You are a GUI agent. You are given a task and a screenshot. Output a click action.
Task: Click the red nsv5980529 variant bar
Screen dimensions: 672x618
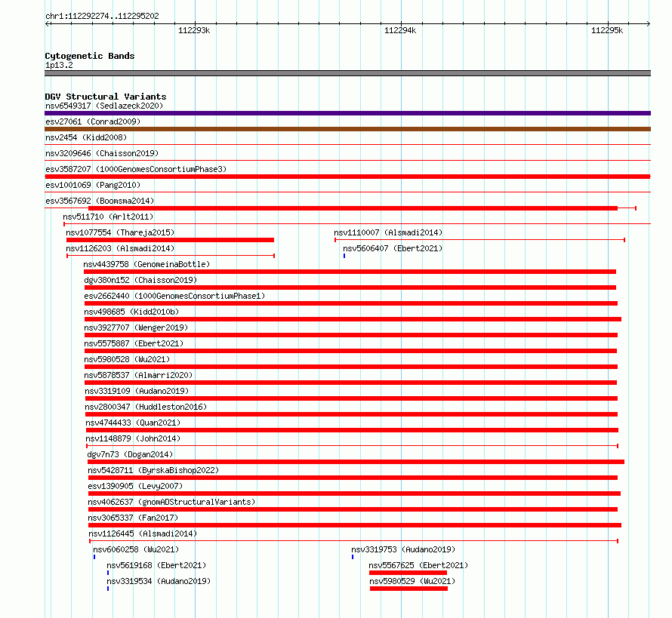[x=408, y=589]
